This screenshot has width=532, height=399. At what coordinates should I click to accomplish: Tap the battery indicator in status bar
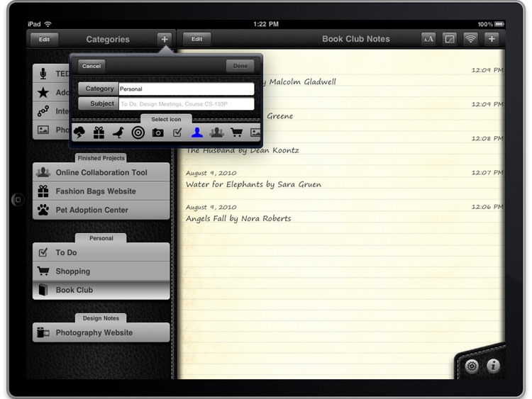click(499, 24)
